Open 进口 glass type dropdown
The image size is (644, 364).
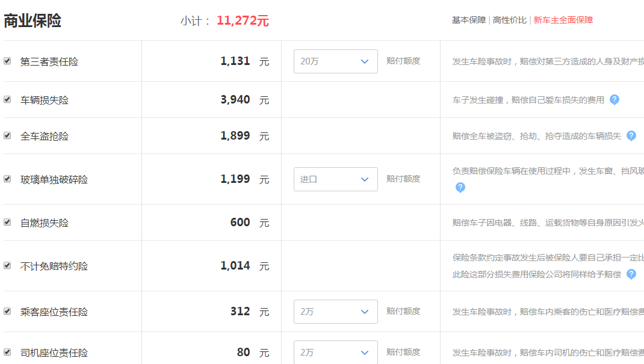[336, 179]
